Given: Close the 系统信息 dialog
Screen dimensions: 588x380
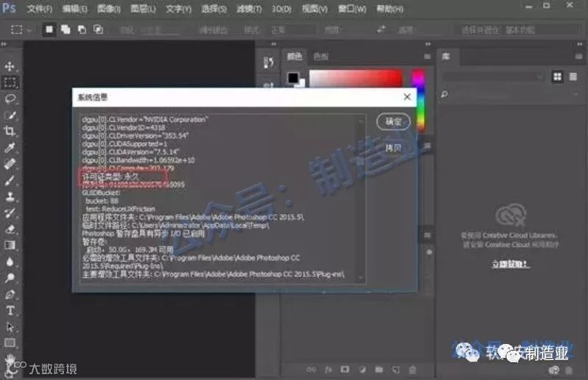Looking at the screenshot, I should coord(407,97).
